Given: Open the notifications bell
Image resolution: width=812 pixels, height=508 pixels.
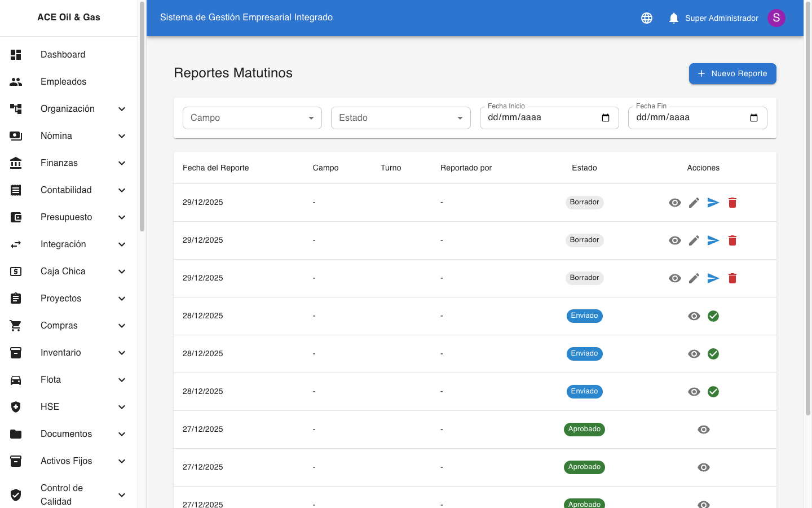Looking at the screenshot, I should pos(673,18).
